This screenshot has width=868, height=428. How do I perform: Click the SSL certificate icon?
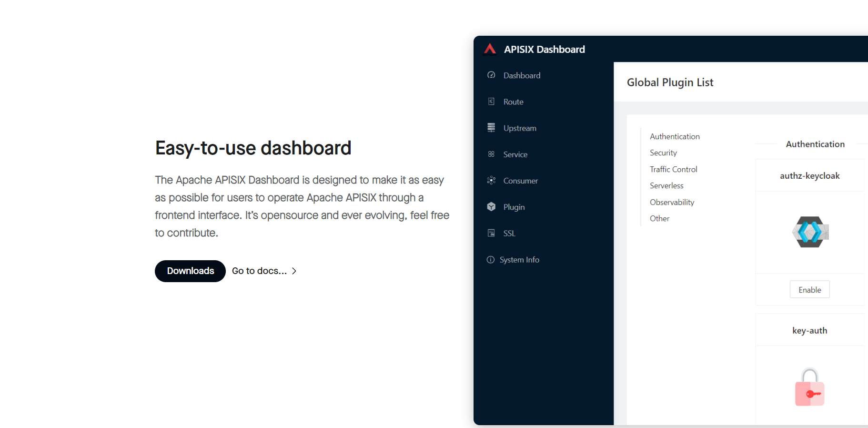[491, 233]
